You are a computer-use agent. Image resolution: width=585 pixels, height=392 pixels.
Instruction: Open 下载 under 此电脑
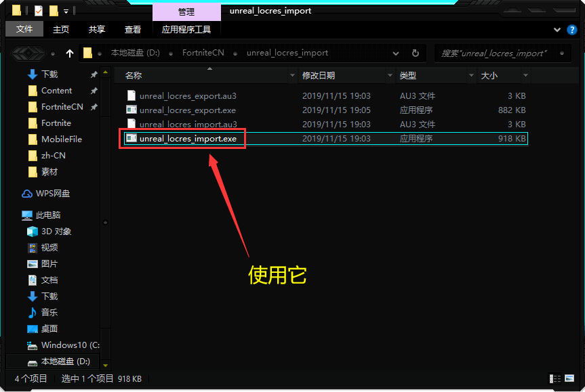point(49,297)
